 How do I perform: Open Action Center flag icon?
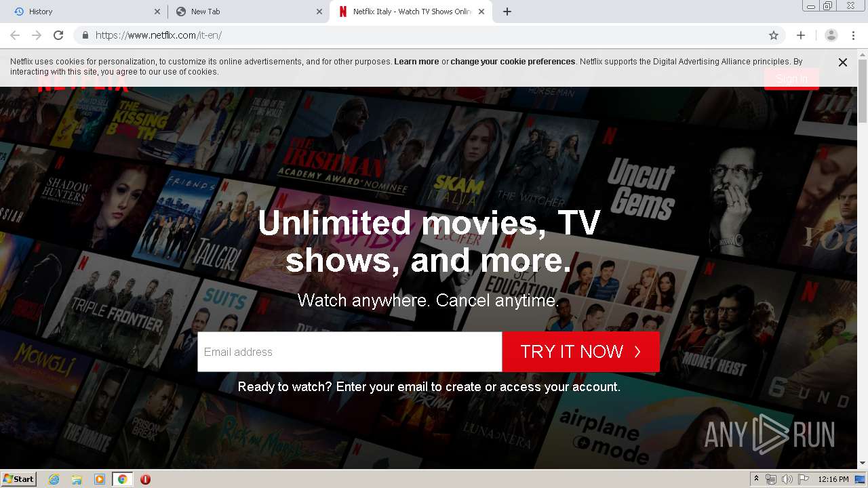coord(803,479)
